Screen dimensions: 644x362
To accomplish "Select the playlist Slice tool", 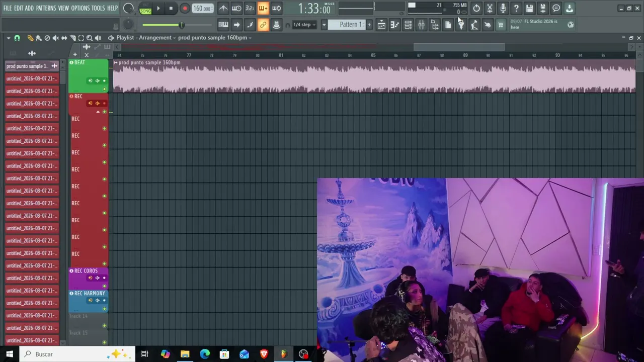I will (72, 38).
